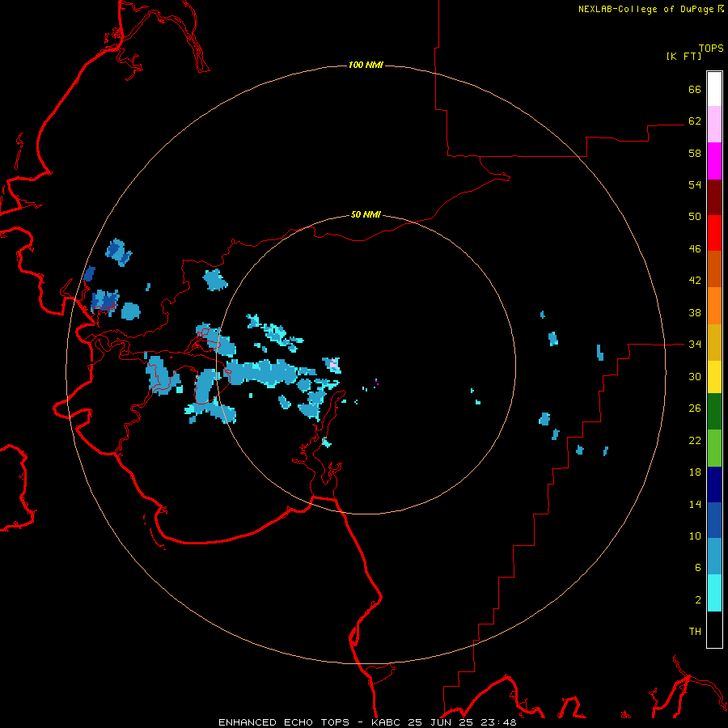Click the 66 legend value
The image size is (728, 728).
(x=695, y=89)
